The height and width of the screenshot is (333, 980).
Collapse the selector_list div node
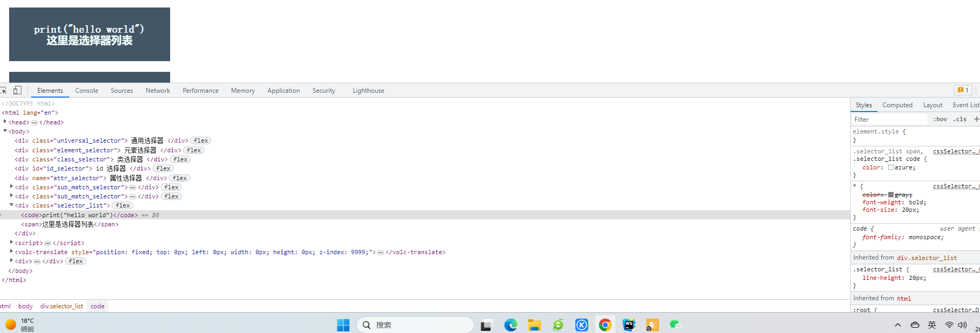coord(11,205)
